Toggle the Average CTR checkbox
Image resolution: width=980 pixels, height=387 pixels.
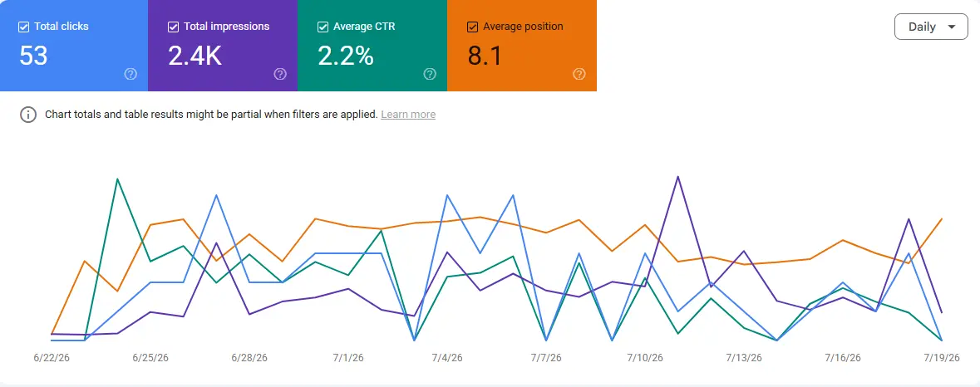click(323, 27)
